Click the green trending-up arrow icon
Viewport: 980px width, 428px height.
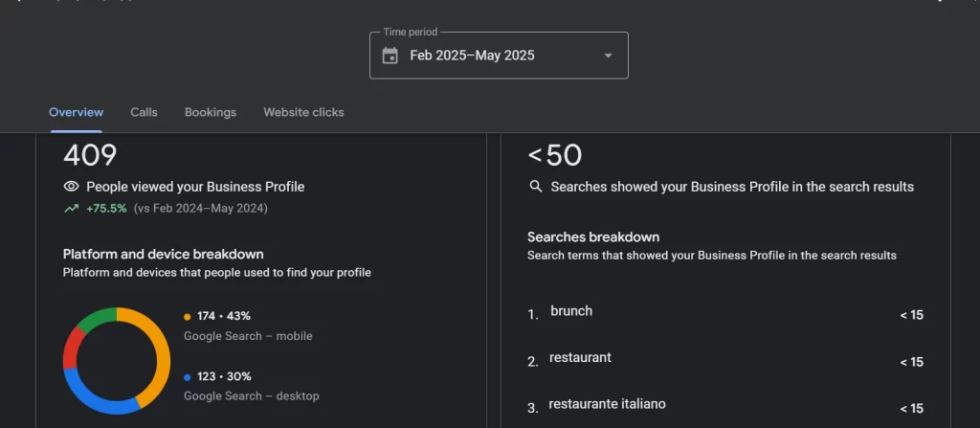tap(71, 208)
